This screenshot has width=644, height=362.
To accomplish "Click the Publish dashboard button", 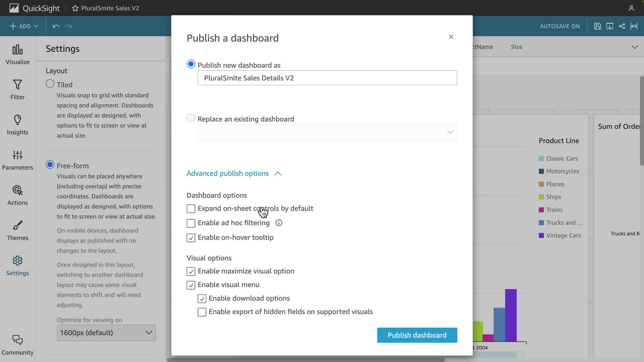I will 417,335.
